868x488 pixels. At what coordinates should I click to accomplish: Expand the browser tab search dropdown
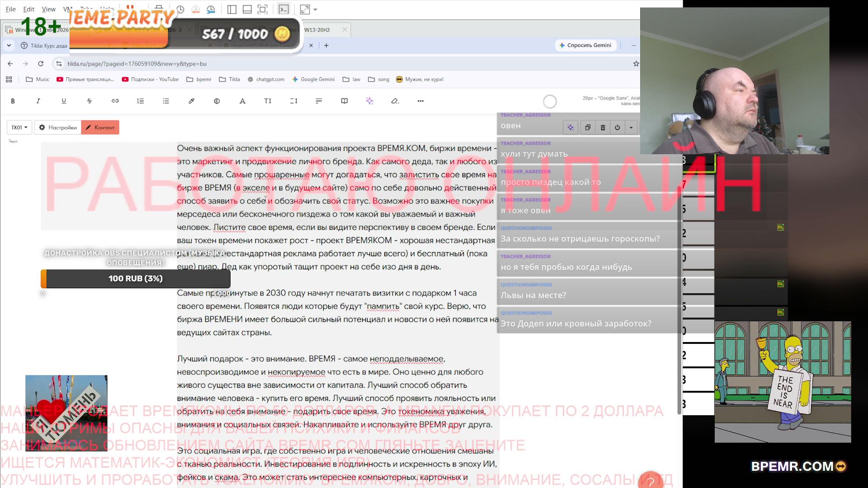pos(9,45)
